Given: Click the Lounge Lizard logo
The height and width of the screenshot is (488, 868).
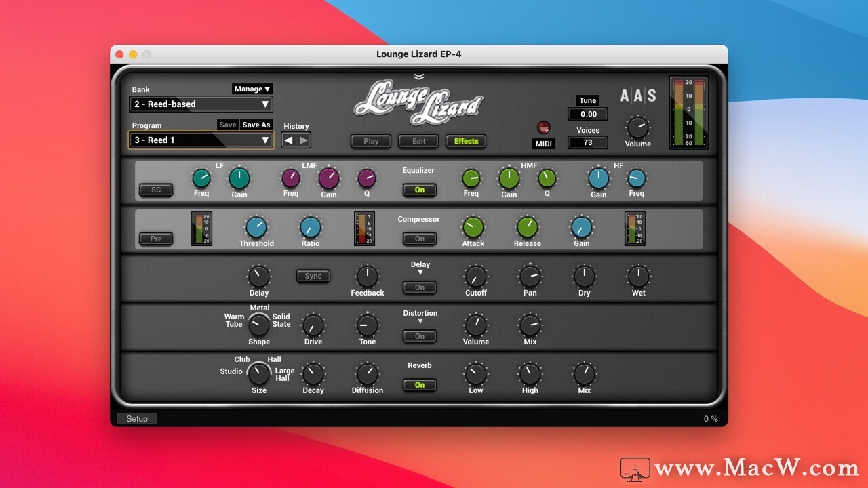Looking at the screenshot, I should tap(418, 102).
